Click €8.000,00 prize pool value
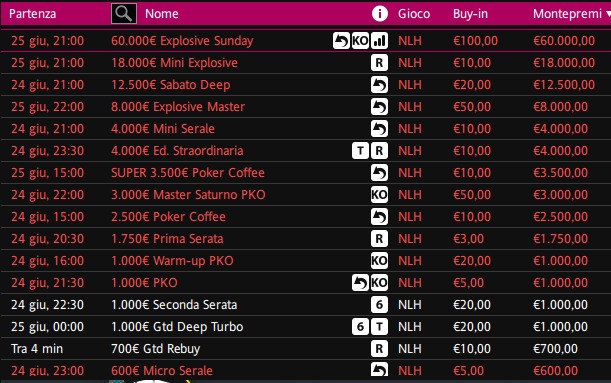The height and width of the screenshot is (383, 611). click(x=560, y=107)
